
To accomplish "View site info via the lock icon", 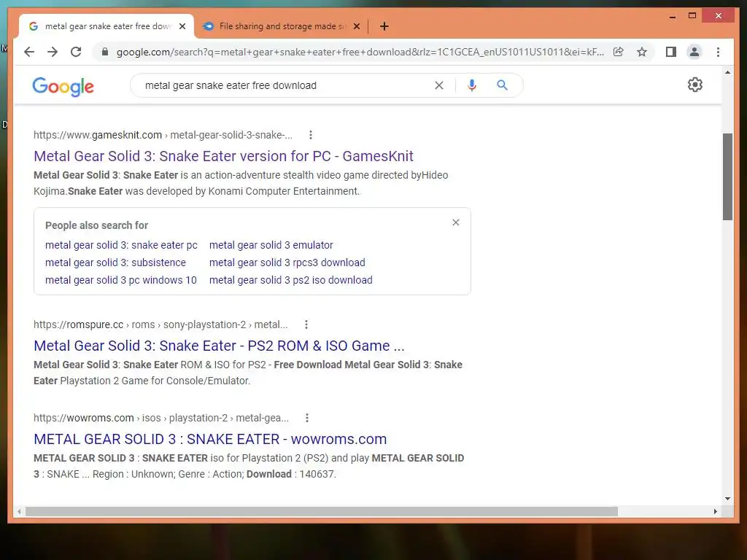I will 105,52.
